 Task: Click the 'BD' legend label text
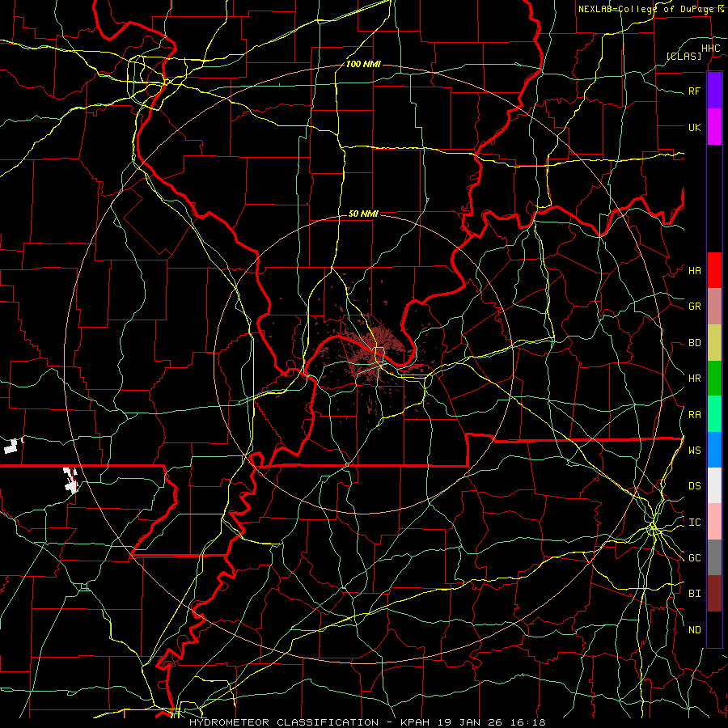pos(694,343)
